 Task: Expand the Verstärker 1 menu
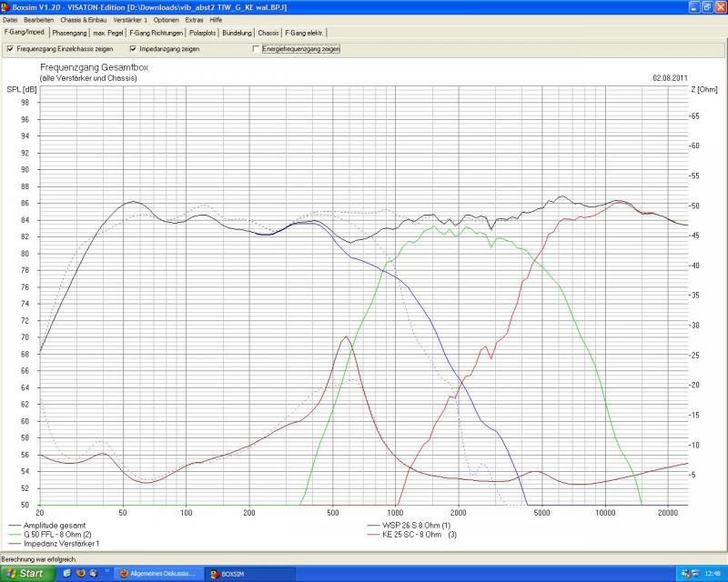click(131, 19)
